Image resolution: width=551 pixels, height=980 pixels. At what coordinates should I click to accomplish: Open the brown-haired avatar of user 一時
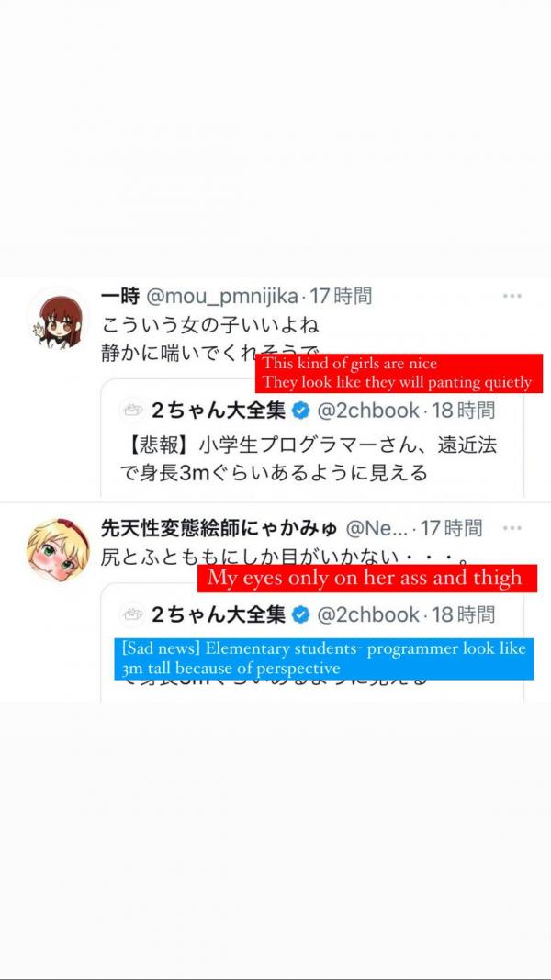pos(58,319)
